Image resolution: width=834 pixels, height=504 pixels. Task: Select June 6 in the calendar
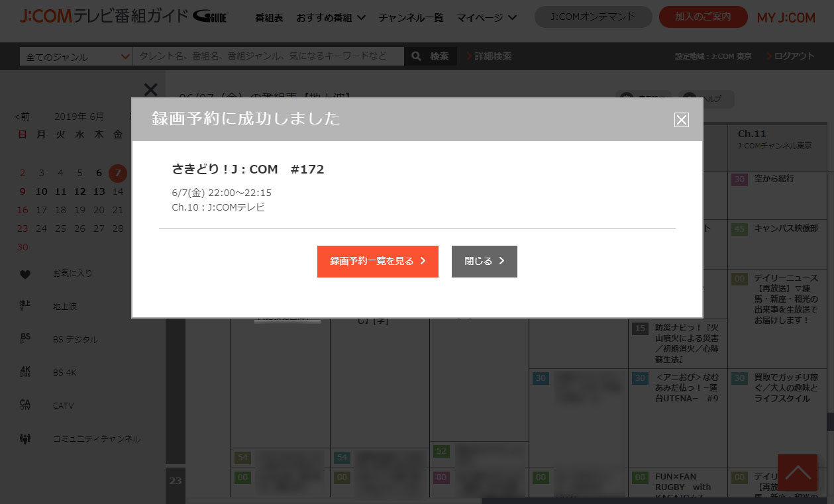pyautogui.click(x=99, y=173)
